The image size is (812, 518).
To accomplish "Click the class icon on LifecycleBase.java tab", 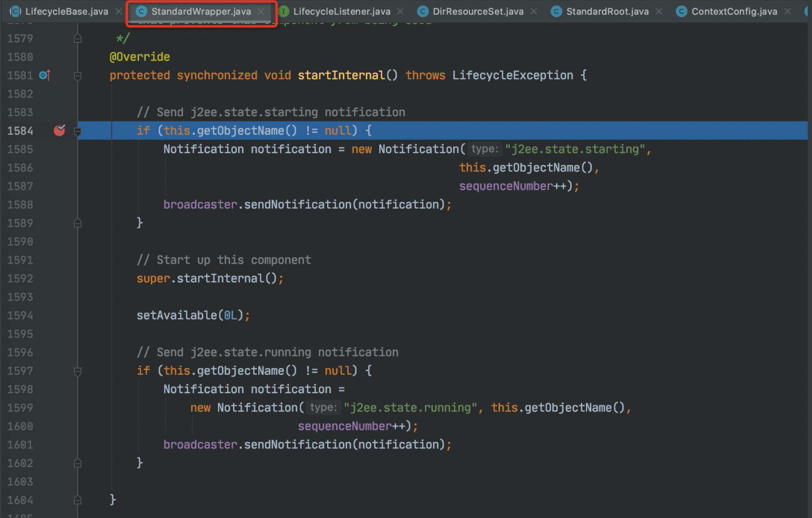I will click(x=16, y=11).
